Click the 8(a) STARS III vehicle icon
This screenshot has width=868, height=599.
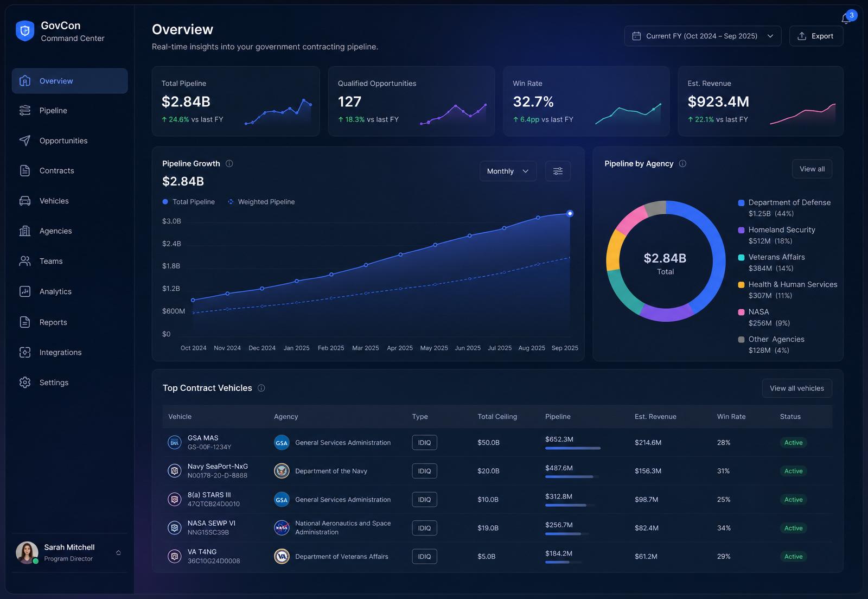tap(175, 499)
